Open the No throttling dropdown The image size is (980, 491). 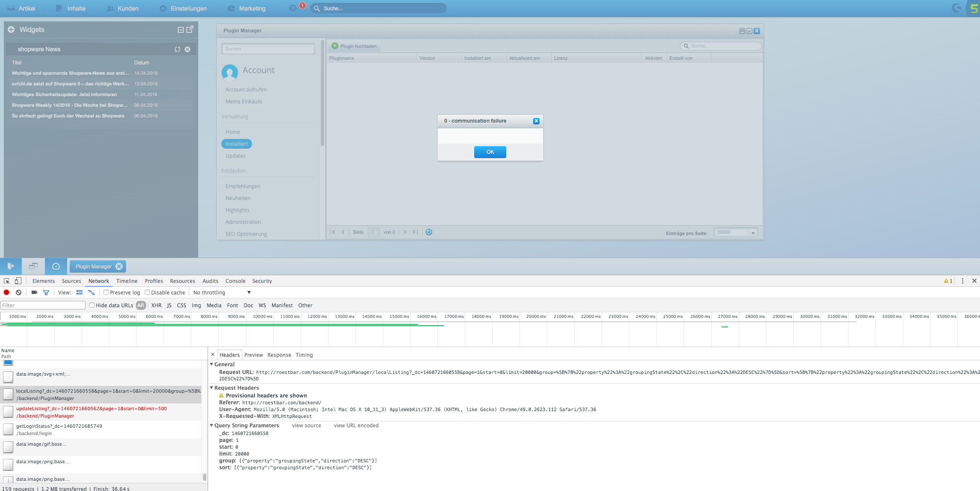pyautogui.click(x=222, y=292)
